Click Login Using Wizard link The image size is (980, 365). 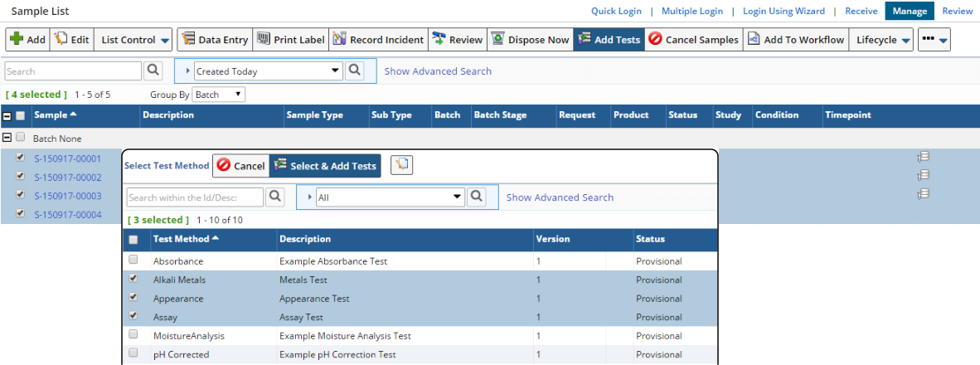[x=784, y=11]
